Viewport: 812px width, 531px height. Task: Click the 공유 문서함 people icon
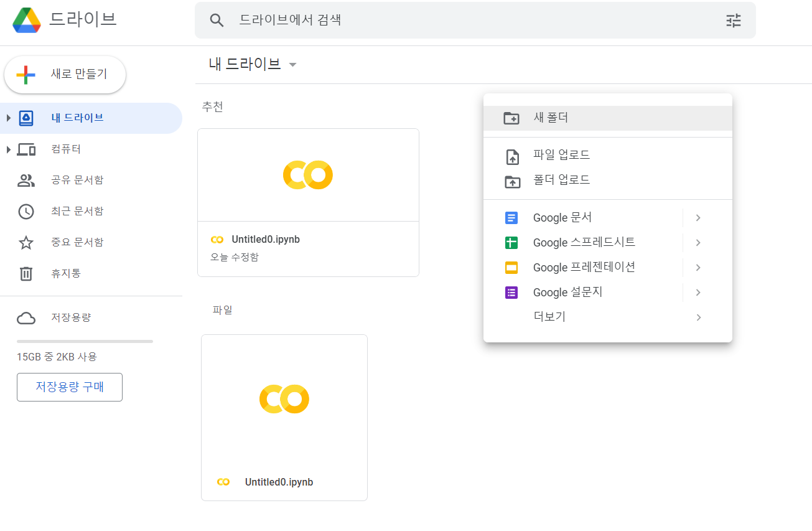26,181
